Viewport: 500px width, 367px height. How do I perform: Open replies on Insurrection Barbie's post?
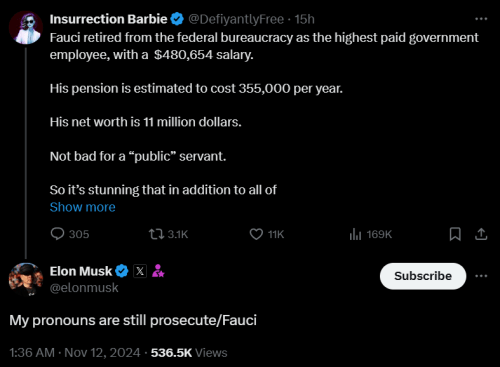point(57,234)
